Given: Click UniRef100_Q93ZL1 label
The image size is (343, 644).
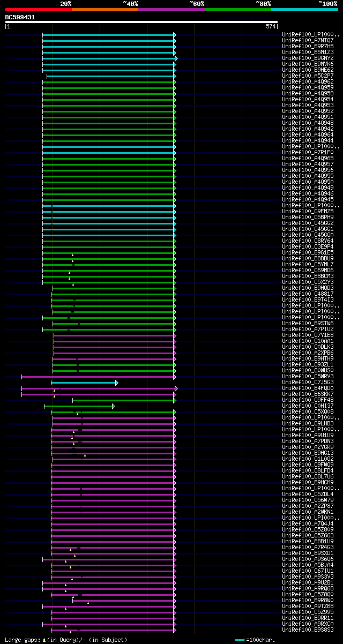Looking at the screenshot, I should [308, 364].
